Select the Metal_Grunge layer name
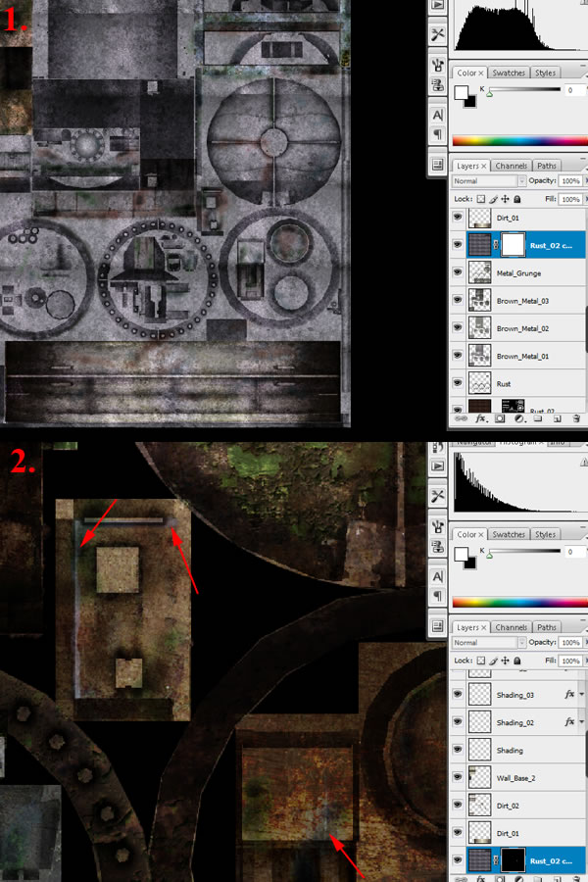Screen dimensions: 588x882 [518, 272]
